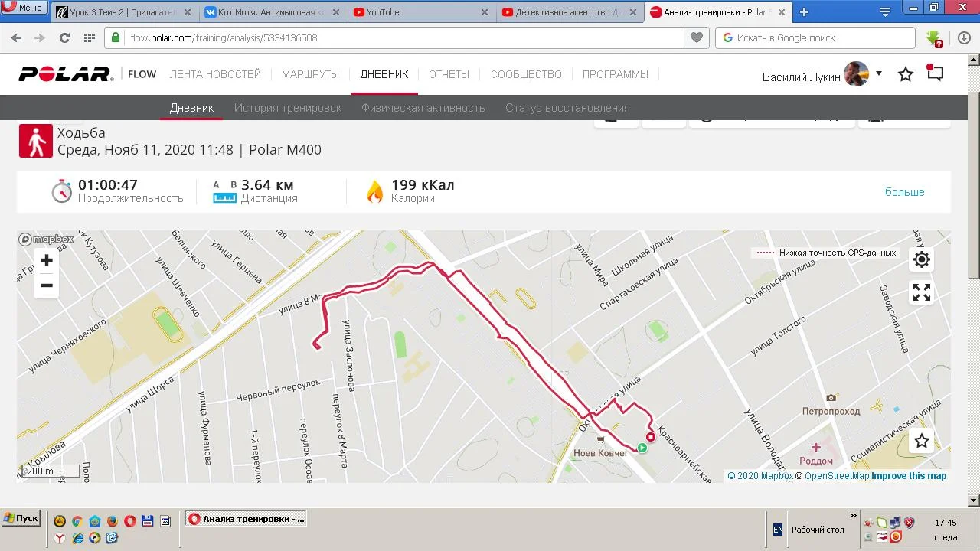Screen dimensions: 980x551
Task: Open the browser Меню dropdown
Action: point(23,8)
